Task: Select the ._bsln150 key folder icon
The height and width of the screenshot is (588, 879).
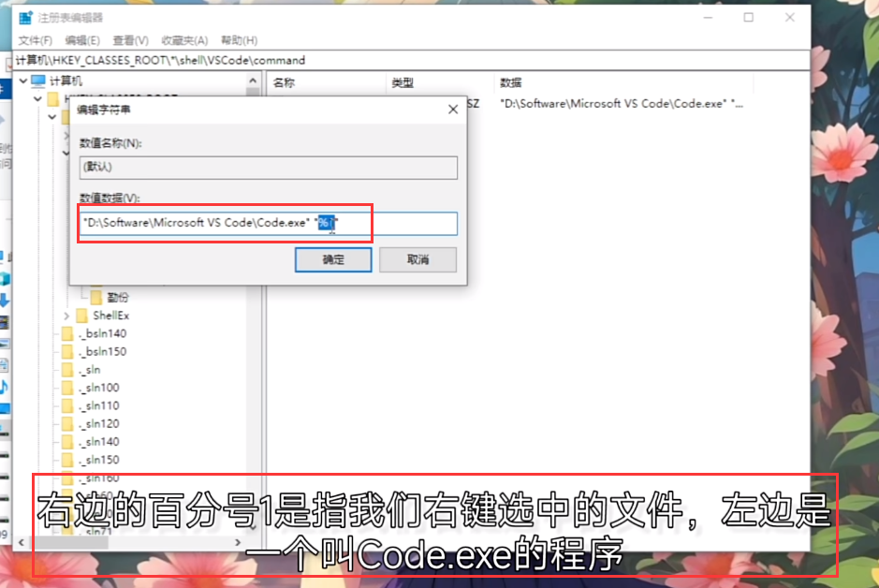Action: pyautogui.click(x=66, y=351)
